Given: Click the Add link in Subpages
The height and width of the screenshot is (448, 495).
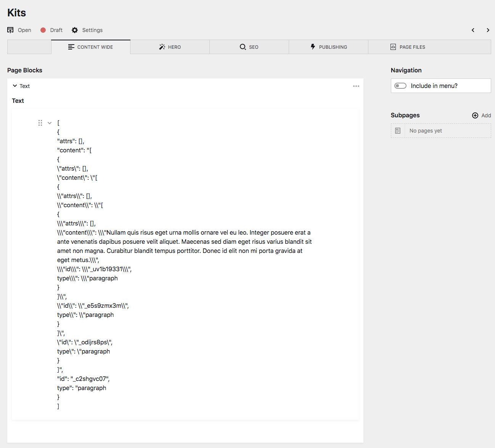Looking at the screenshot, I should pos(486,115).
